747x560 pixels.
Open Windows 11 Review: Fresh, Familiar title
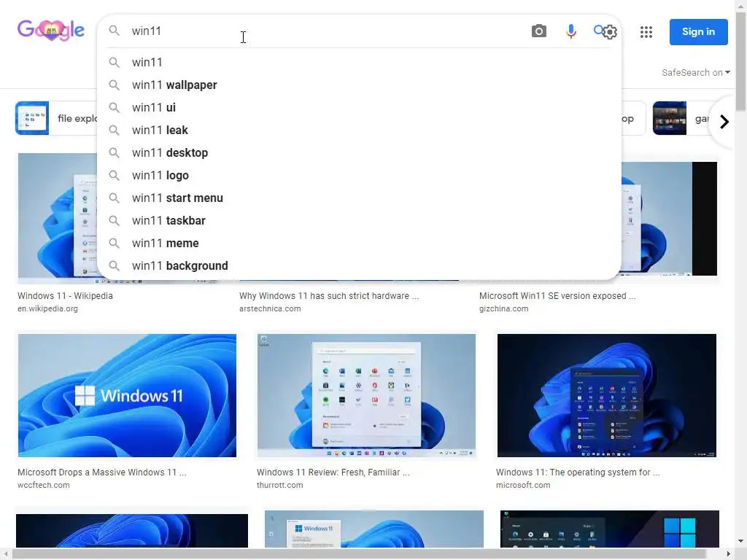tap(333, 472)
